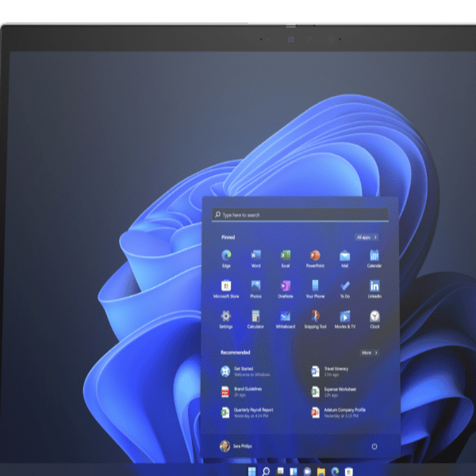Open Settings from the Start menu

click(226, 320)
